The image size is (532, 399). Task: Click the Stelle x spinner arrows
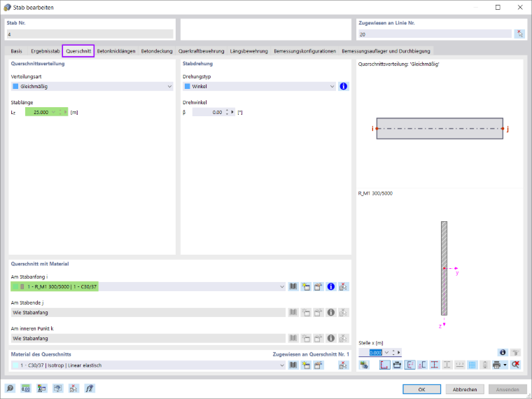click(x=393, y=353)
